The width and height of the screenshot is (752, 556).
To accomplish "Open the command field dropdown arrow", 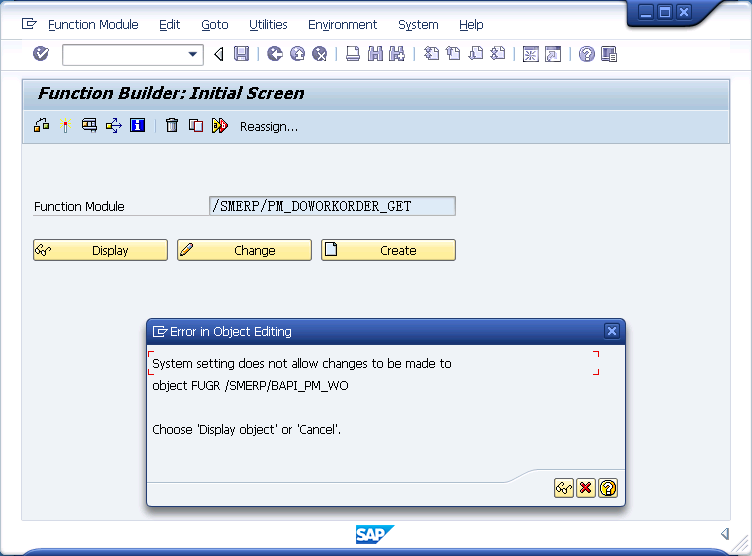I will [x=193, y=54].
